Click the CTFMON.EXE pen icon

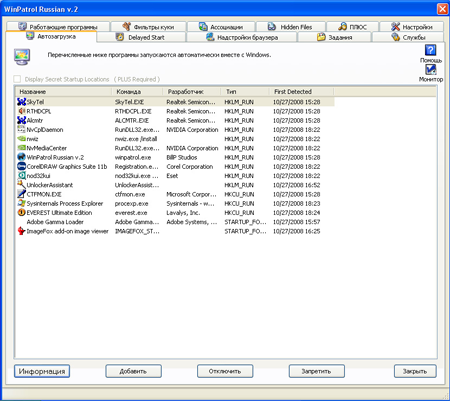[21, 194]
